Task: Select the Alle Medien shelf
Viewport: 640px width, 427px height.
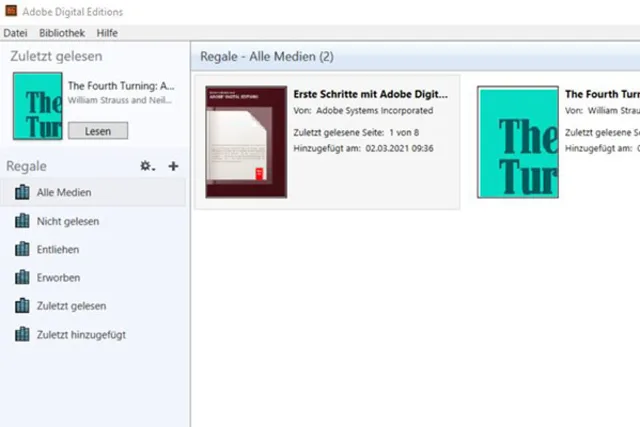Action: 93,192
